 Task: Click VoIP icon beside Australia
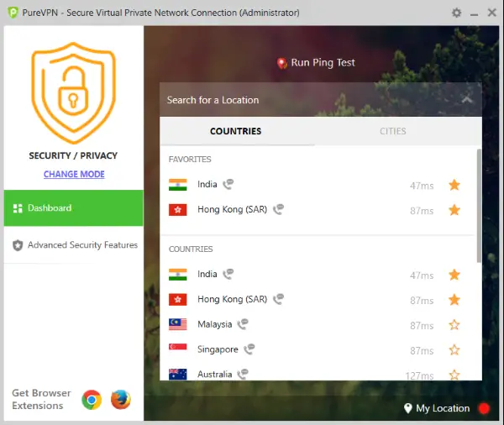[x=243, y=375]
